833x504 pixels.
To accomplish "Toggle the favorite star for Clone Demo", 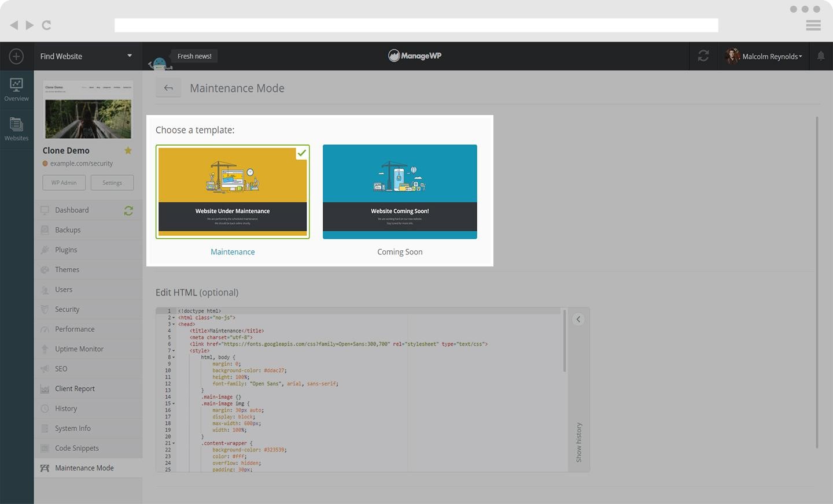I will tap(128, 150).
